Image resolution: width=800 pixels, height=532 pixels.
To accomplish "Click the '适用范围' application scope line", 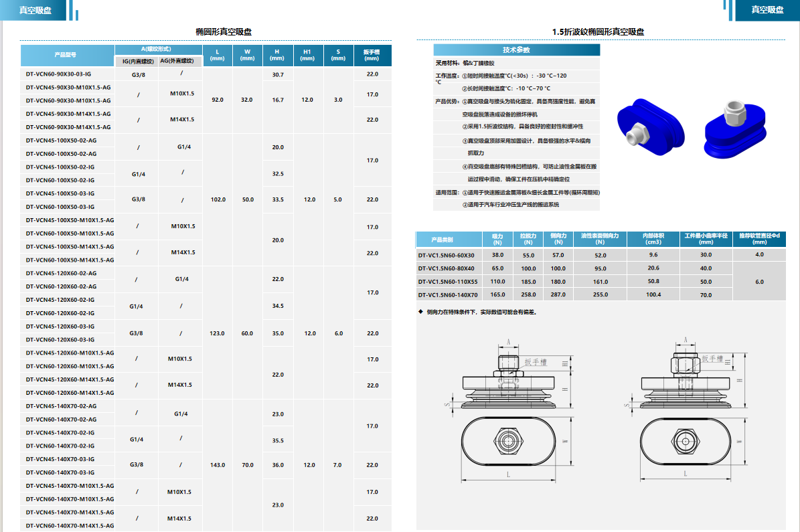I will (517, 193).
